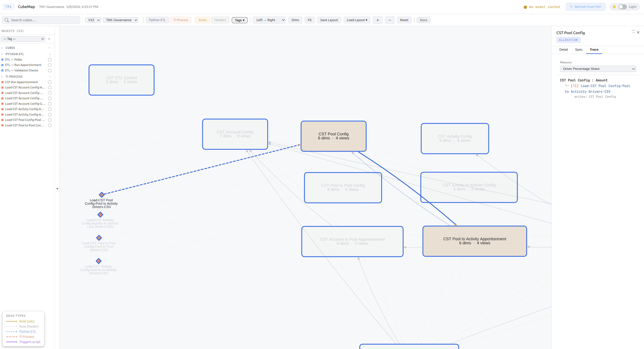Toggle the Light theme switch
Image resolution: width=644 pixels, height=349 pixels.
(622, 7)
